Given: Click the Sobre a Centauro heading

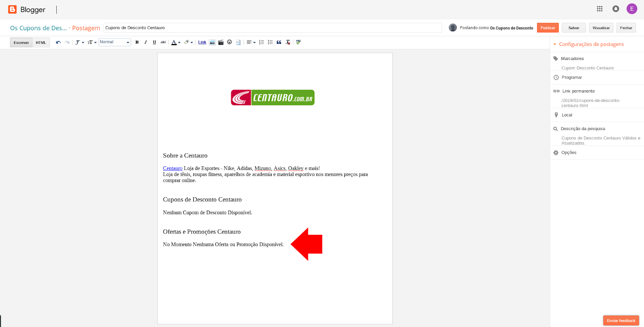Looking at the screenshot, I should [x=185, y=155].
